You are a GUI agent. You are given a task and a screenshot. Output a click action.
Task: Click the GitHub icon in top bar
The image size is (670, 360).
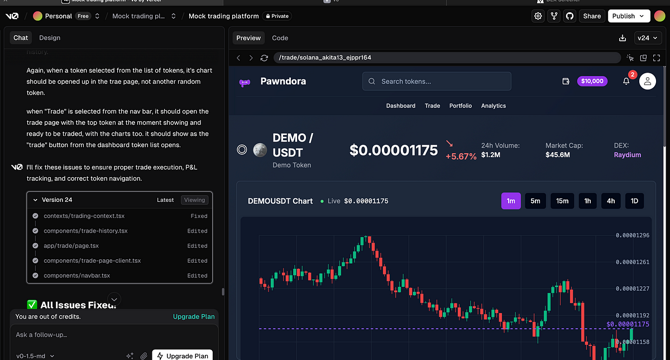coord(570,16)
